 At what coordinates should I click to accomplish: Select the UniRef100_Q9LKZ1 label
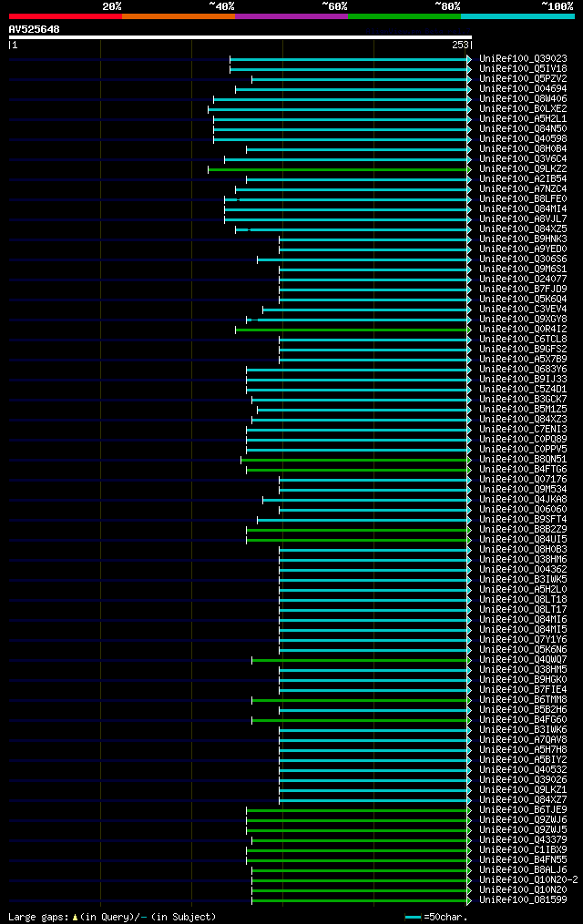tap(523, 790)
